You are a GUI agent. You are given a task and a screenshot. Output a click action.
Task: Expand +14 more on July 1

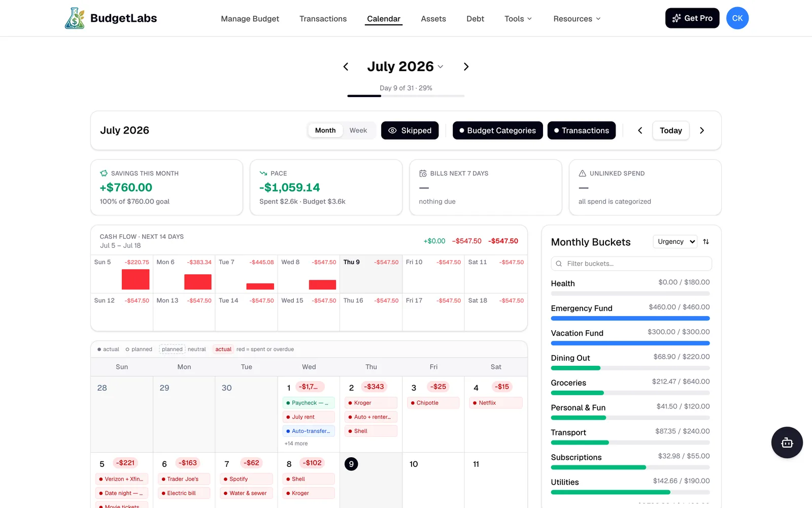[x=296, y=443]
